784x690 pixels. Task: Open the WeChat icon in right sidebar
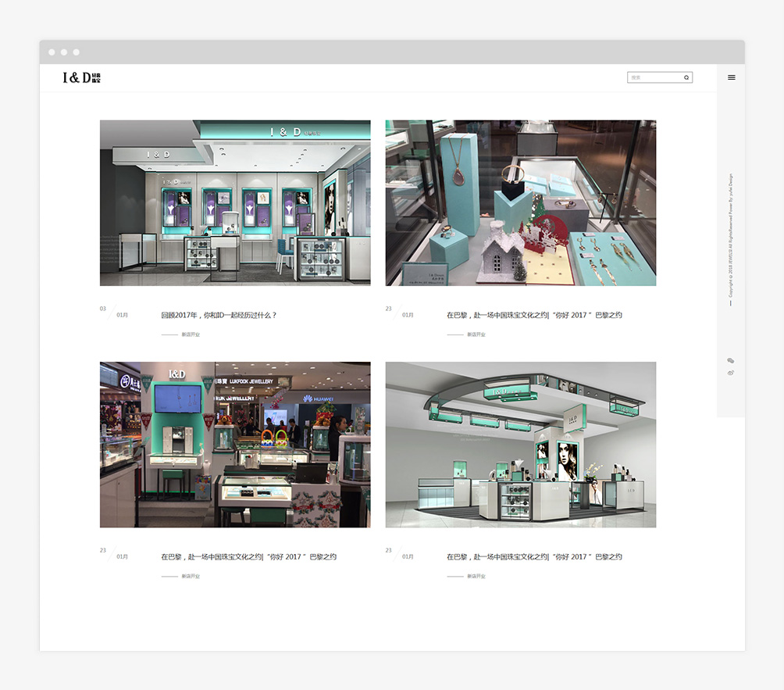pos(731,361)
